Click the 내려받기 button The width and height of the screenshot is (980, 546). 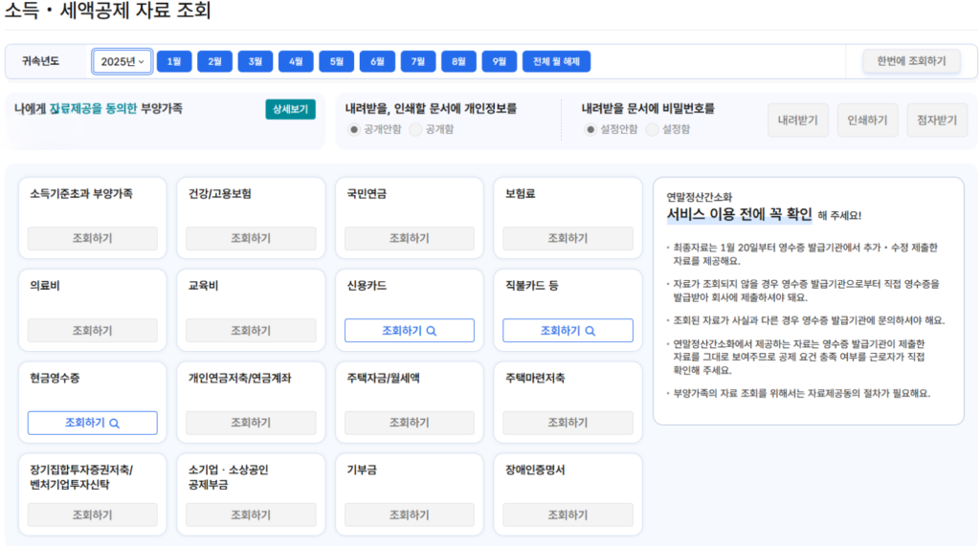[x=797, y=120]
